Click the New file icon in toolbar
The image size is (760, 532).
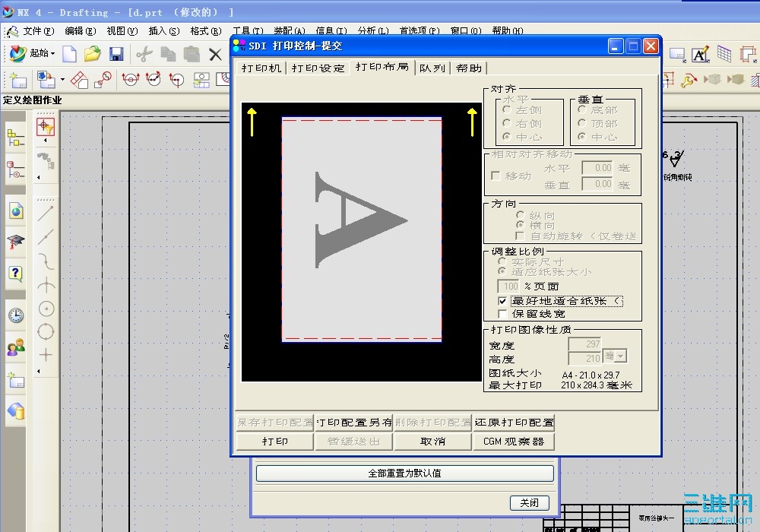tap(70, 53)
